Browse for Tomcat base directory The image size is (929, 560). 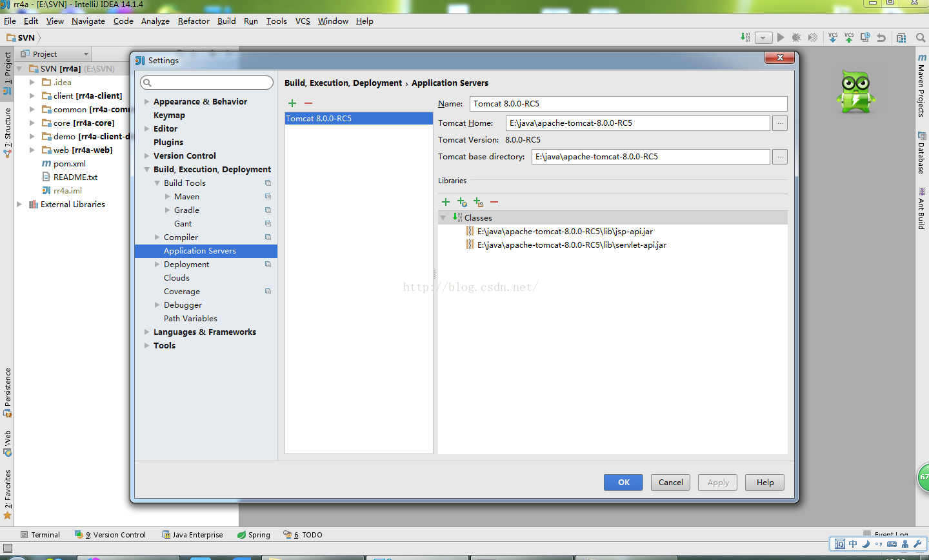click(780, 157)
